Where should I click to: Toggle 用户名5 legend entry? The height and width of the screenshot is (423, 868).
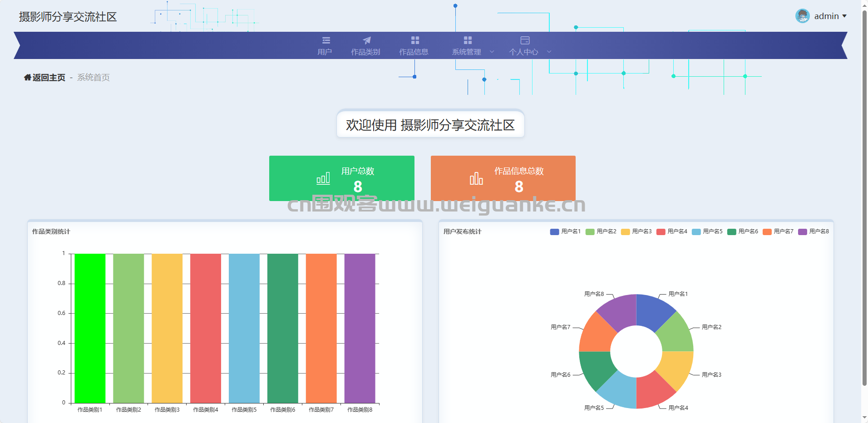tap(707, 231)
